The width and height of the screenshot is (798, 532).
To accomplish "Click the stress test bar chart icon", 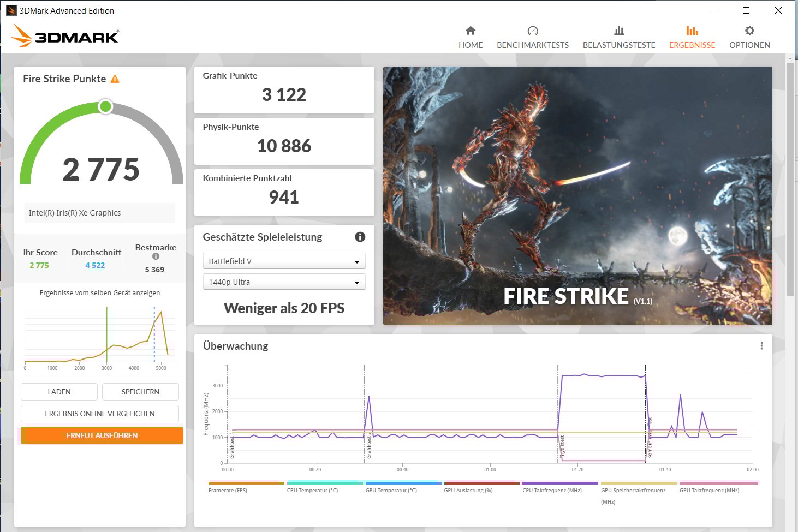I will (619, 31).
